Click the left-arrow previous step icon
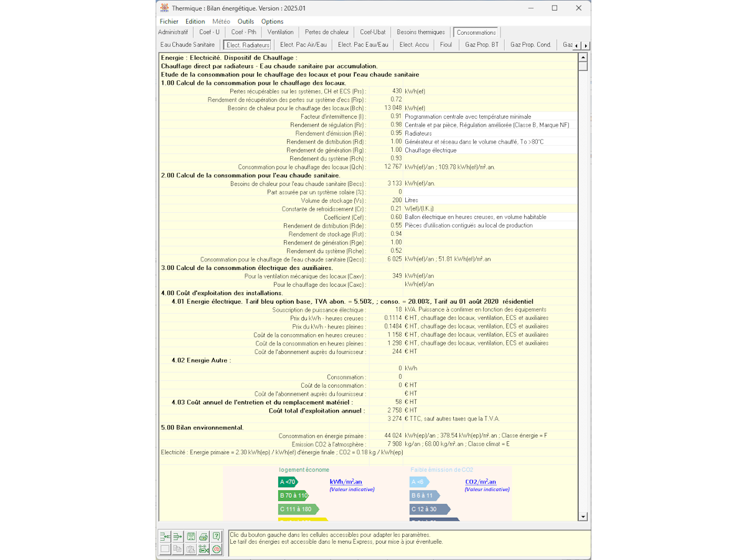Viewport: 747px width, 560px height. point(165,536)
